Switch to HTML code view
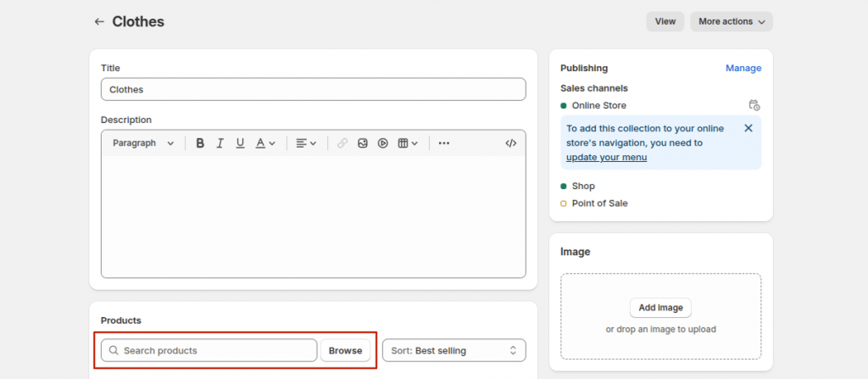Image resolution: width=868 pixels, height=379 pixels. click(x=511, y=143)
